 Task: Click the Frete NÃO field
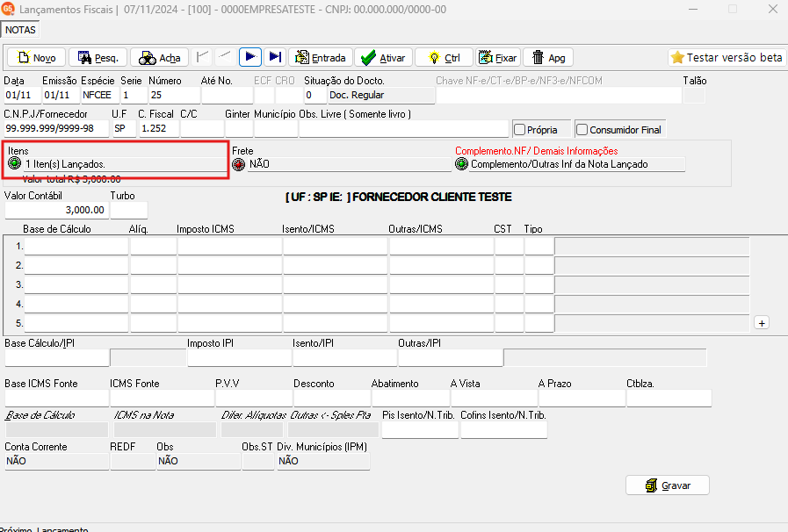click(350, 164)
